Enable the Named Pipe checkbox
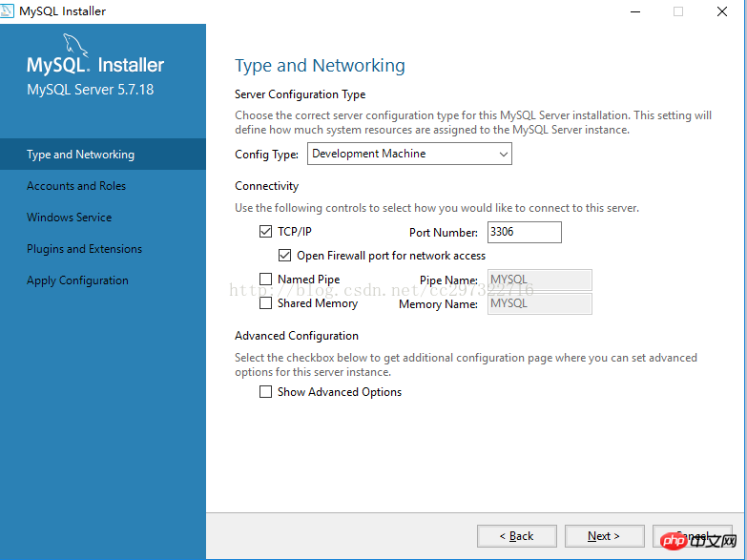This screenshot has height=560, width=747. click(265, 279)
